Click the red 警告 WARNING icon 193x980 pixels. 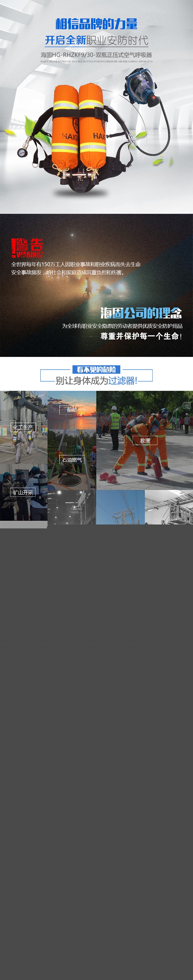(27, 248)
